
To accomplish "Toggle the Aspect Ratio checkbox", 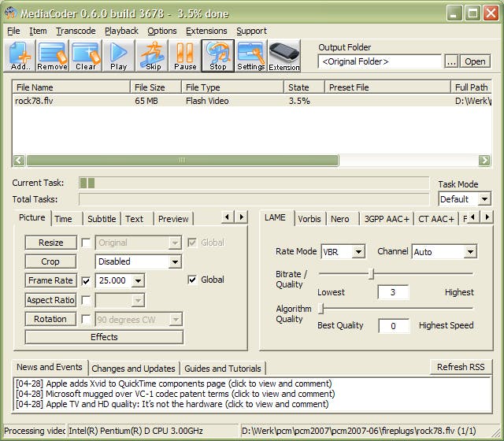I will point(86,300).
